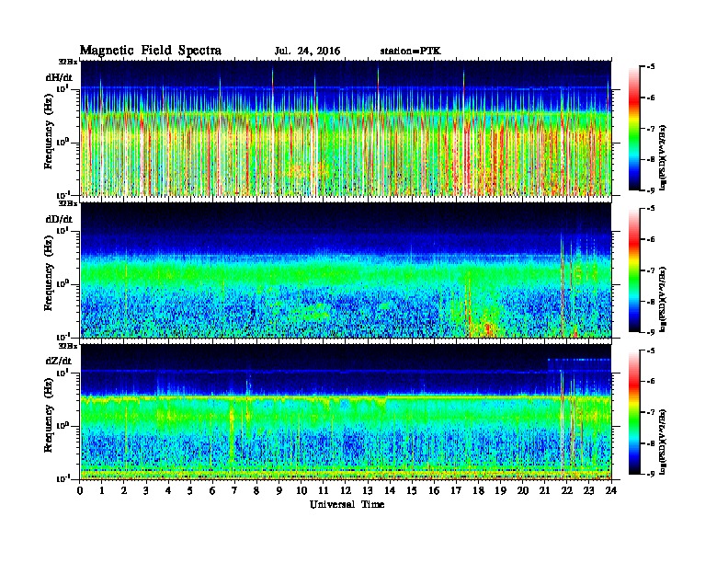Viewport: 728px width, 563px height.
Task: Click the dD/dt spectrogram plot
Action: 346,270
